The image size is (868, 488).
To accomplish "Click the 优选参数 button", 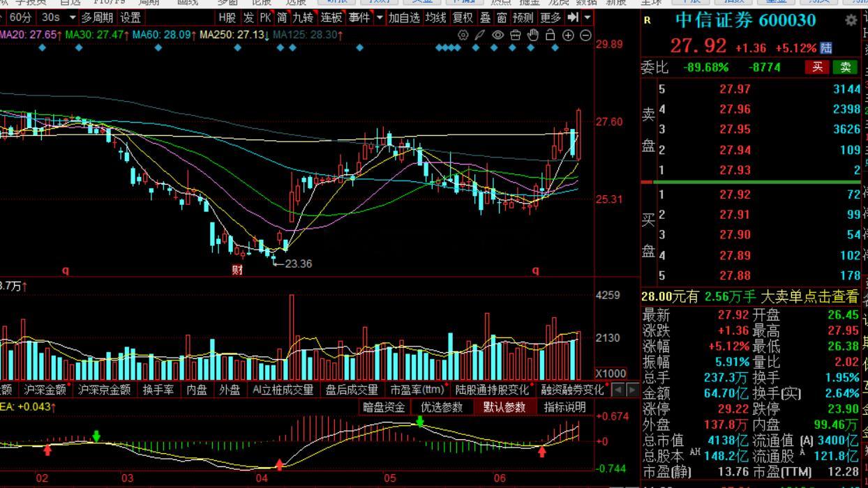I will point(442,407).
